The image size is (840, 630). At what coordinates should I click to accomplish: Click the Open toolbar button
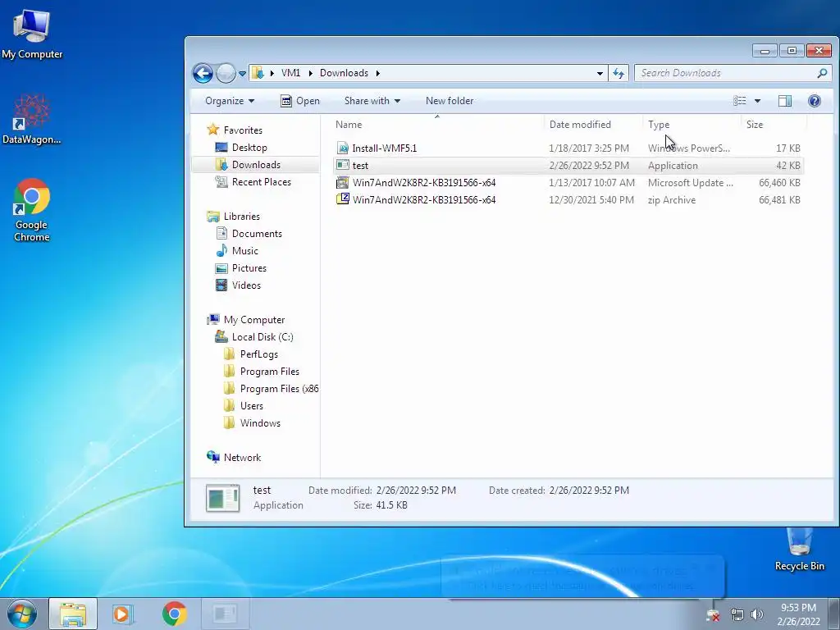[x=300, y=101]
